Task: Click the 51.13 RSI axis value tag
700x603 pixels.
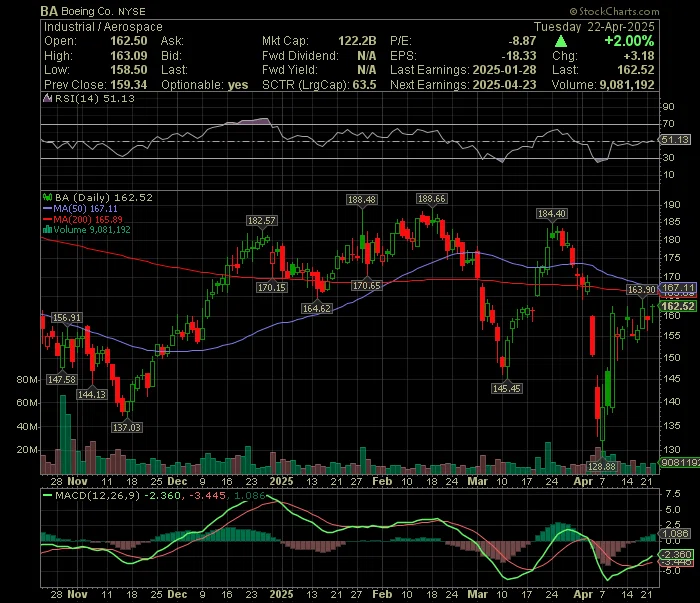Action: click(675, 140)
